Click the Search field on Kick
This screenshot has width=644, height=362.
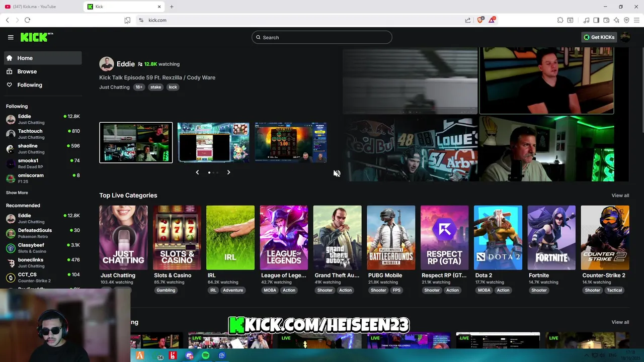pyautogui.click(x=322, y=37)
